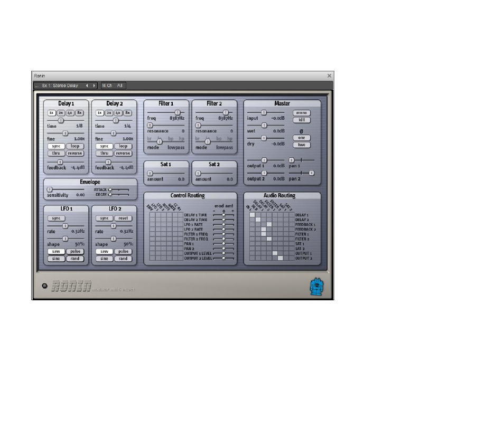
Task: Click the Filter 2 mode selector slider
Action: (208, 141)
